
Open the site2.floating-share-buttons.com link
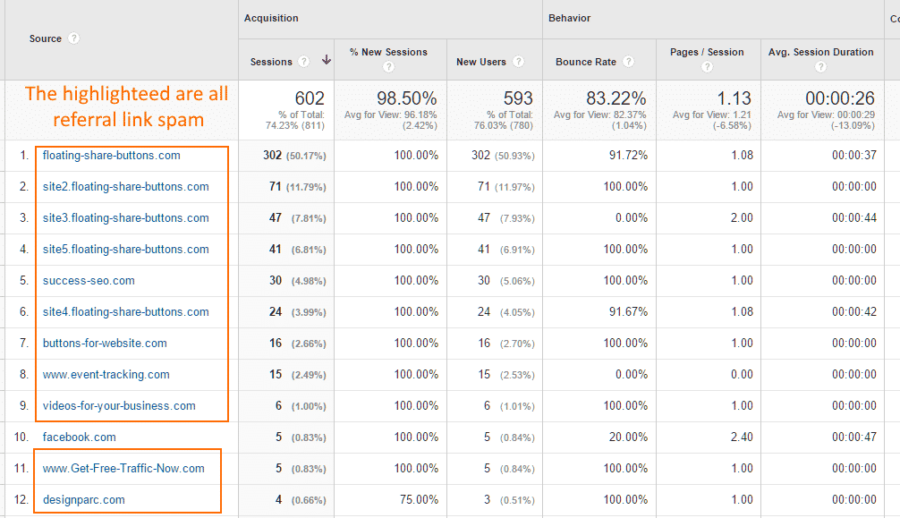point(126,187)
